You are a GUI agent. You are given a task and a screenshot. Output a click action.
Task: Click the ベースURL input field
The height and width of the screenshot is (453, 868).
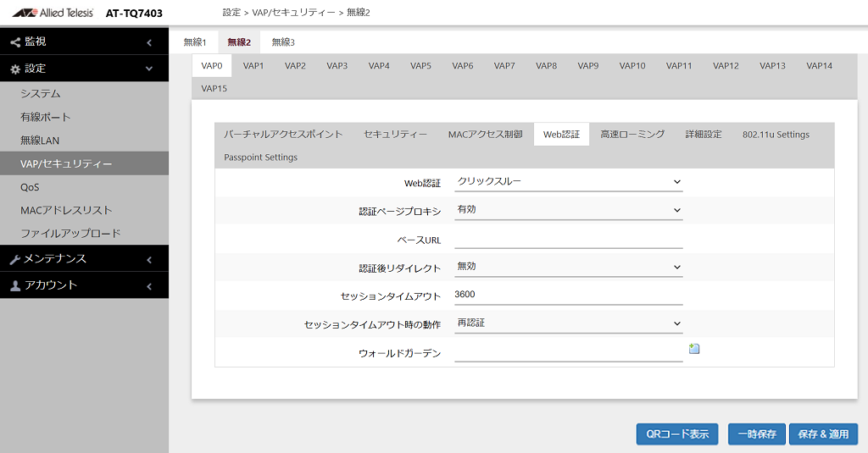(x=569, y=239)
